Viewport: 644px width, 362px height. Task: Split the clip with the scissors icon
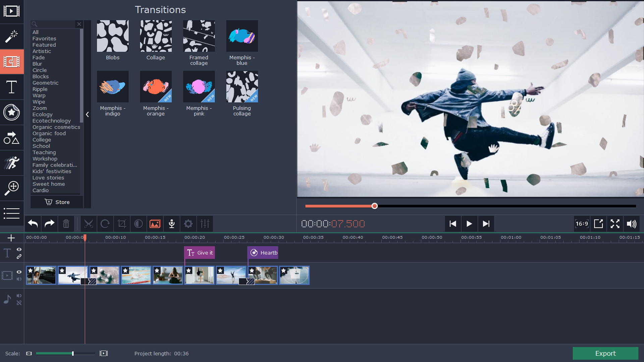coord(88,224)
